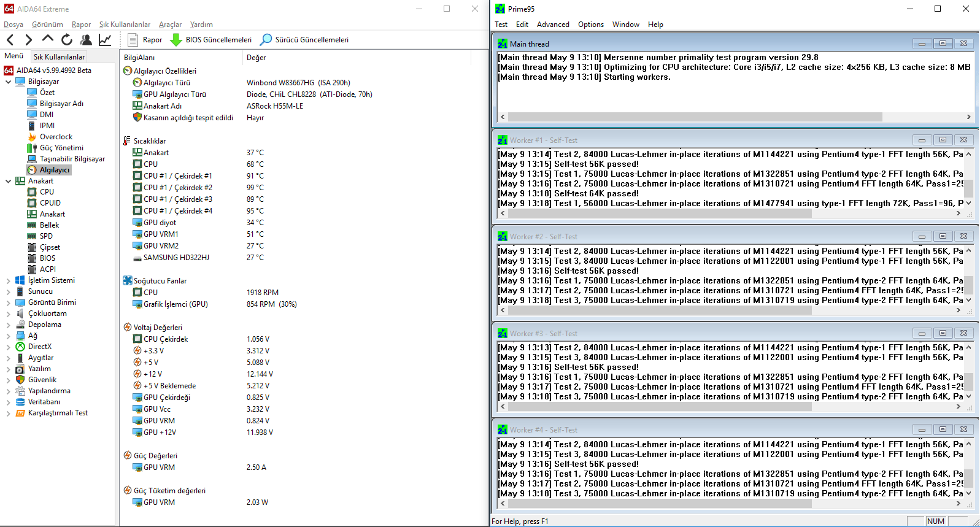The width and height of the screenshot is (980, 527).
Task: Click the DirectX icon in tree
Action: click(x=20, y=347)
